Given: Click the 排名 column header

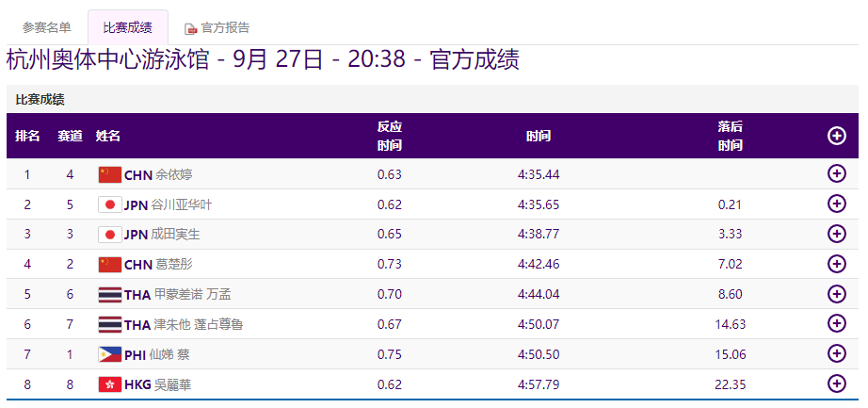Looking at the screenshot, I should [27, 136].
